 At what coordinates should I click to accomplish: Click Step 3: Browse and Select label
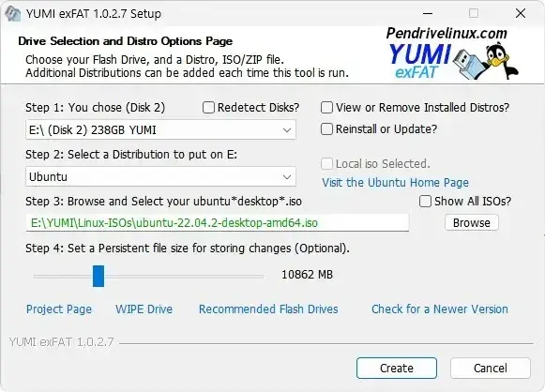(163, 202)
